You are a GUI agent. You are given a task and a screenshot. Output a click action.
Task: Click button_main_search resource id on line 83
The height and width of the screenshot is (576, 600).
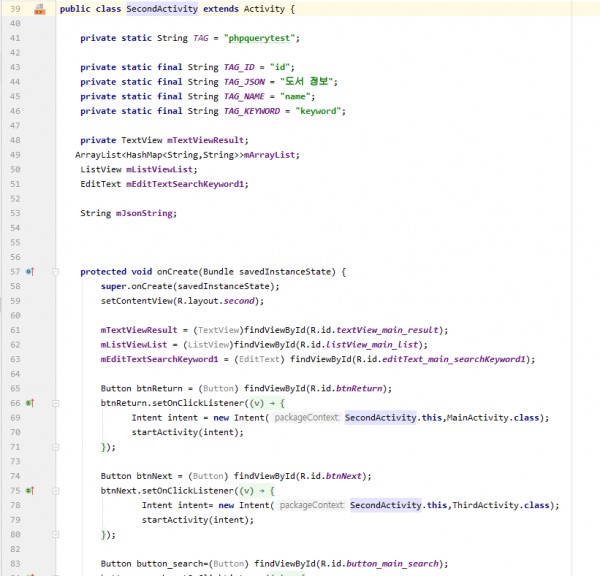pyautogui.click(x=393, y=564)
